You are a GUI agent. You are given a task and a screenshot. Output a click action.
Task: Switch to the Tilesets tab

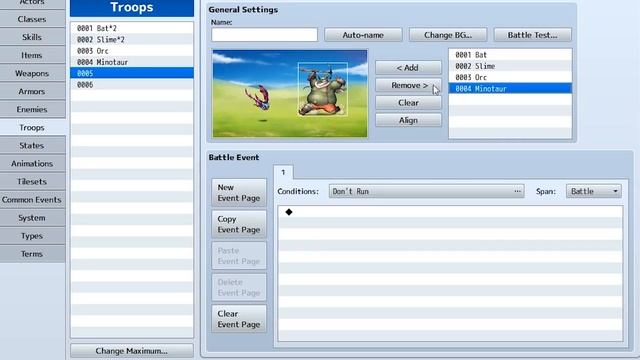pos(32,182)
